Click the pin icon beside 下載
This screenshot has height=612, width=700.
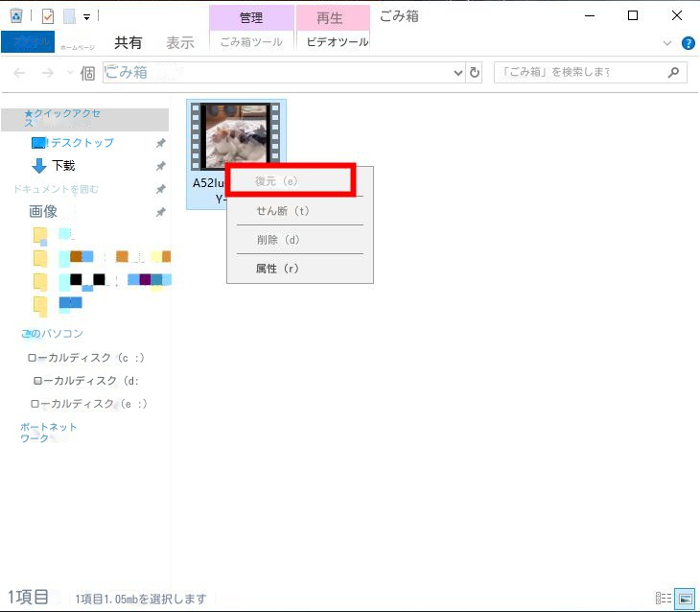(161, 166)
